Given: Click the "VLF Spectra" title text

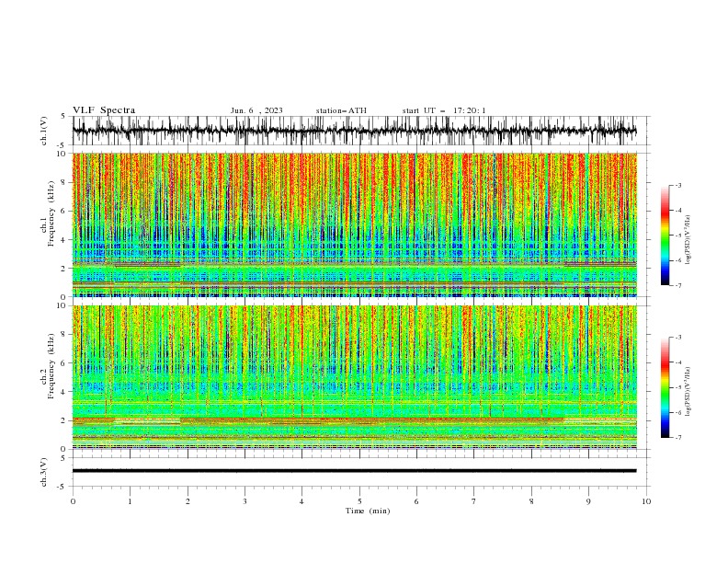Looking at the screenshot, I should [x=104, y=110].
